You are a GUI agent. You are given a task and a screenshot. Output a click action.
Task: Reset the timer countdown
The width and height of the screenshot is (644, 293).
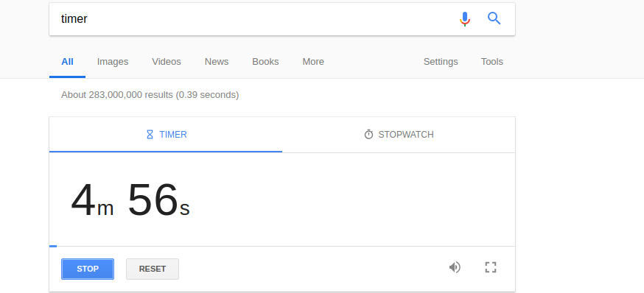point(153,269)
